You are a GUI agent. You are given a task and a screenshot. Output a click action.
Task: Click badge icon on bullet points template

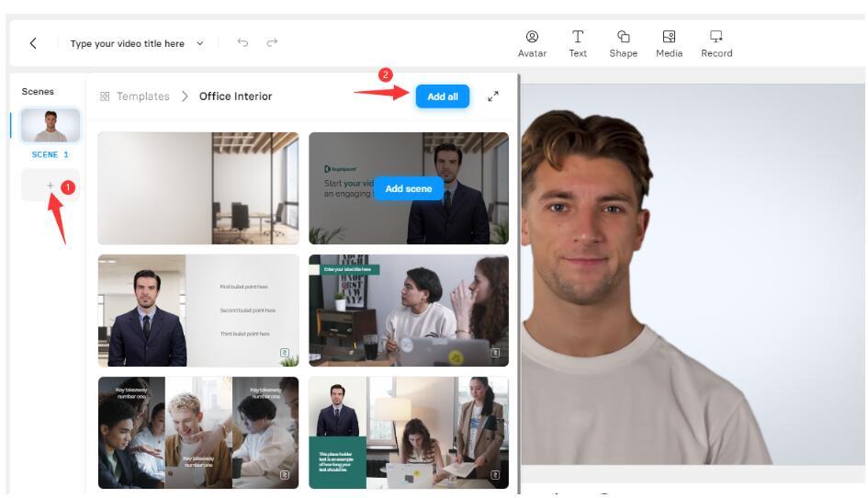285,352
